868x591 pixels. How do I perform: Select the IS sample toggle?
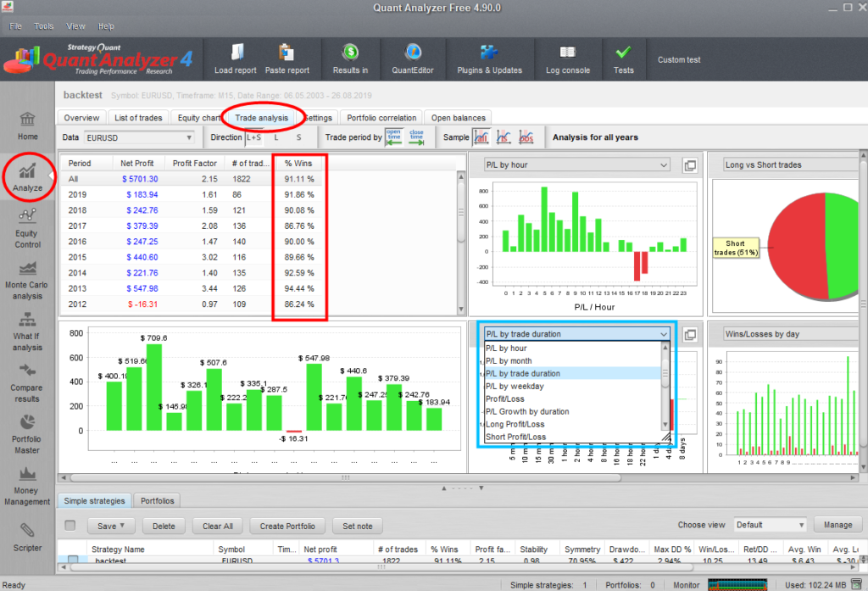pyautogui.click(x=504, y=137)
